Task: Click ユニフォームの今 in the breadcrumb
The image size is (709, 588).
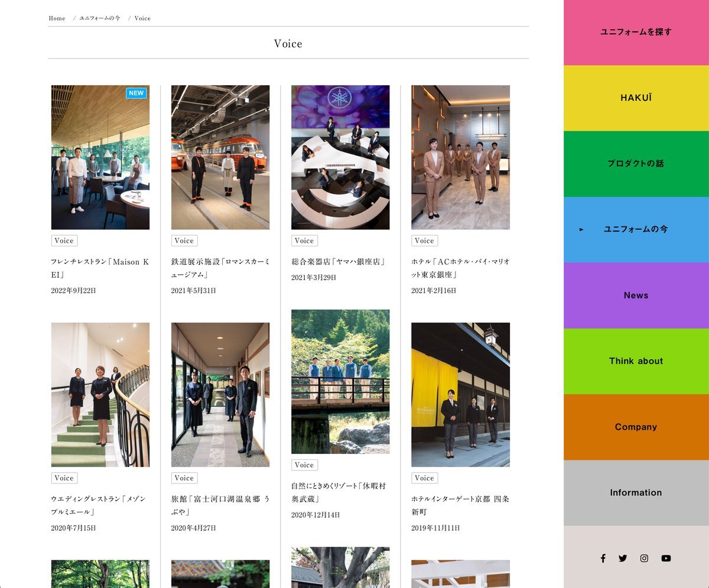Action: tap(100, 18)
